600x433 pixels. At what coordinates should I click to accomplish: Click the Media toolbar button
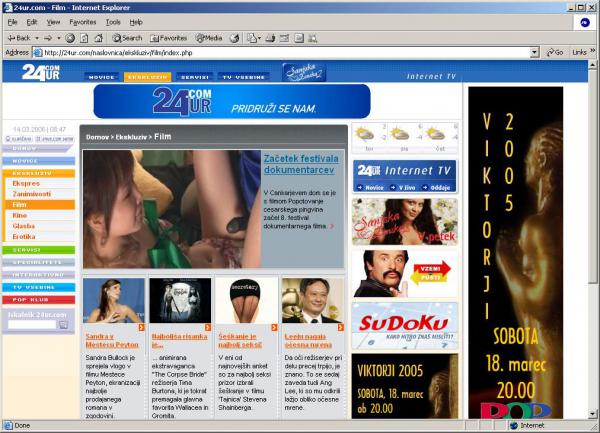209,38
